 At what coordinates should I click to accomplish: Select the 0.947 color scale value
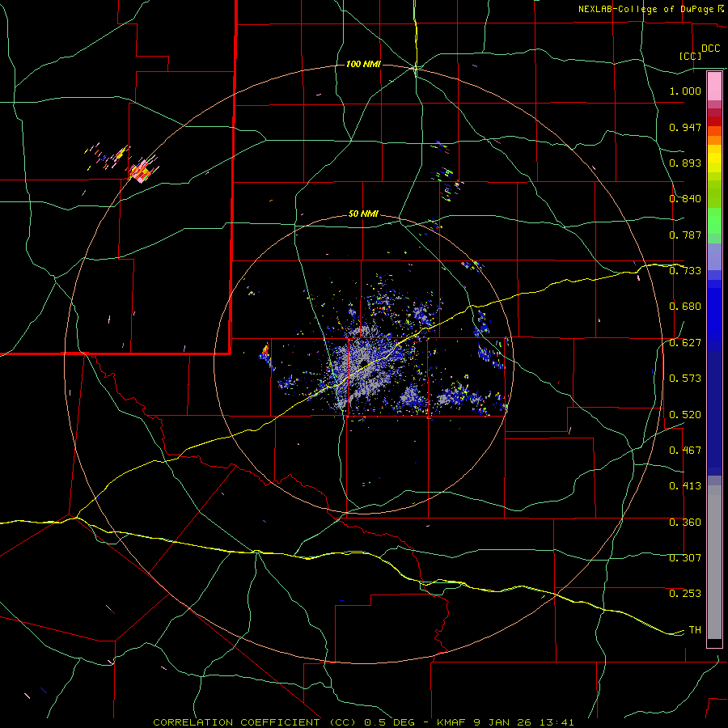click(x=685, y=127)
